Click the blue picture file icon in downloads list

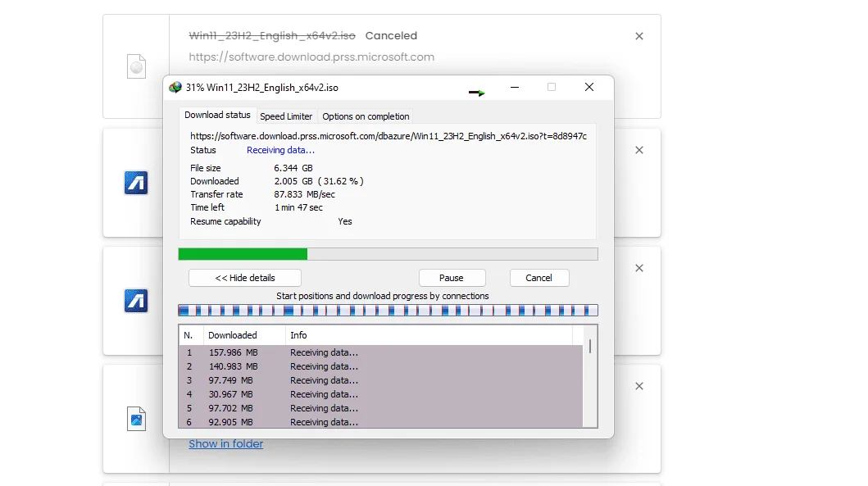point(136,419)
